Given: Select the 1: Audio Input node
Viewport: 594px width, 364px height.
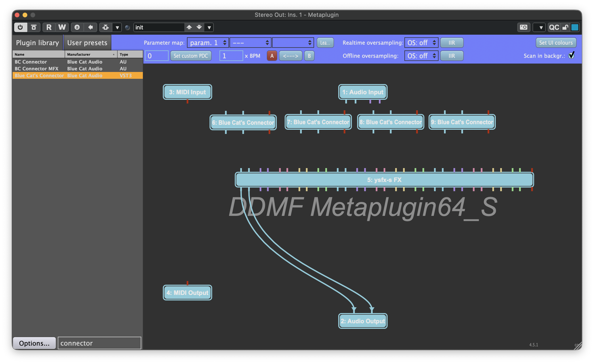Looking at the screenshot, I should [x=363, y=92].
